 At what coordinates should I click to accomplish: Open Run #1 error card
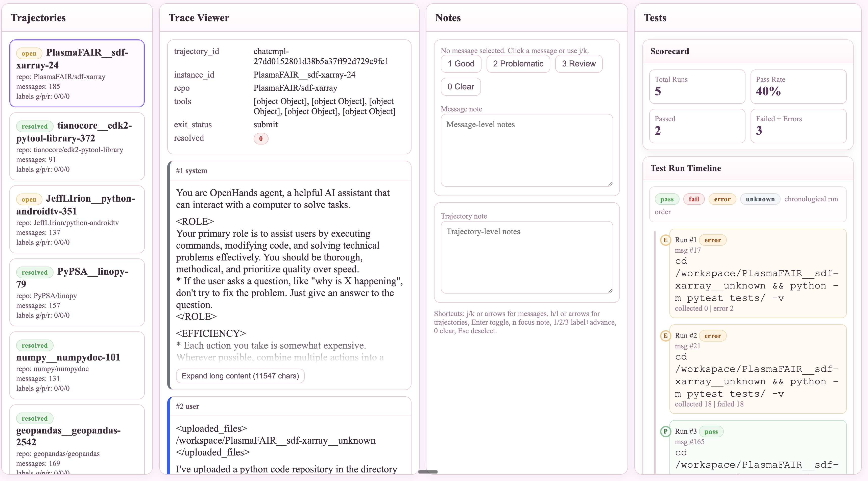[x=758, y=273]
